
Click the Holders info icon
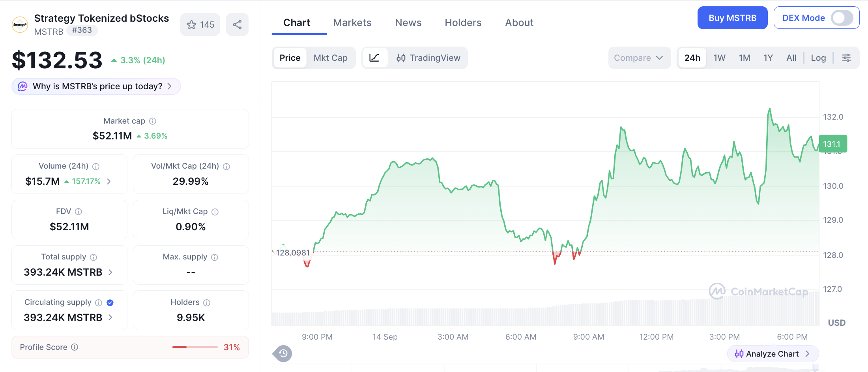click(207, 302)
